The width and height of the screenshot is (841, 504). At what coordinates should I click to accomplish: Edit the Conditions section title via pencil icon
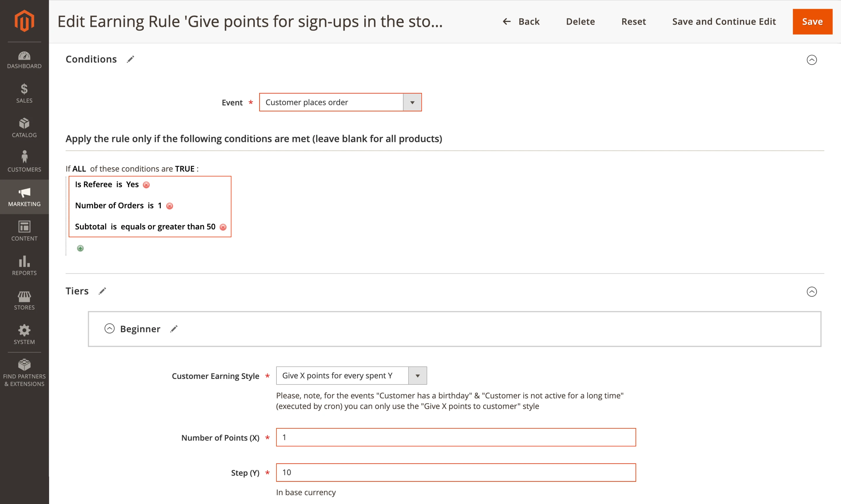point(130,59)
